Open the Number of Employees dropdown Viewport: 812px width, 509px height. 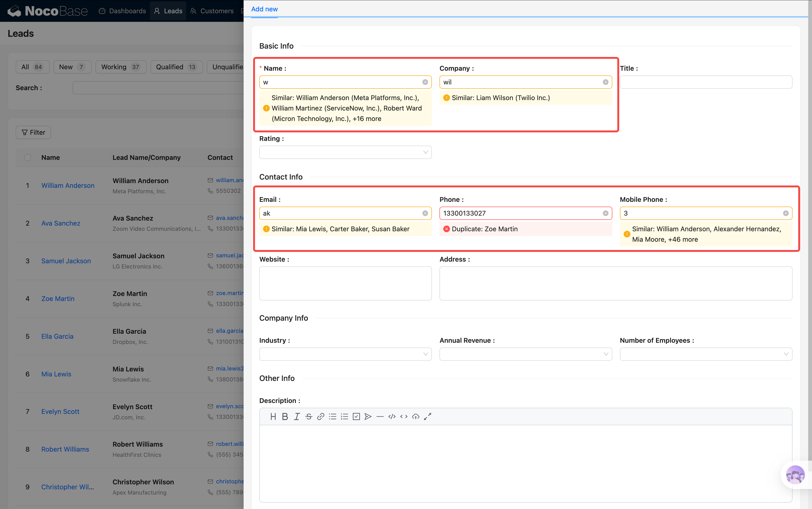pyautogui.click(x=706, y=354)
